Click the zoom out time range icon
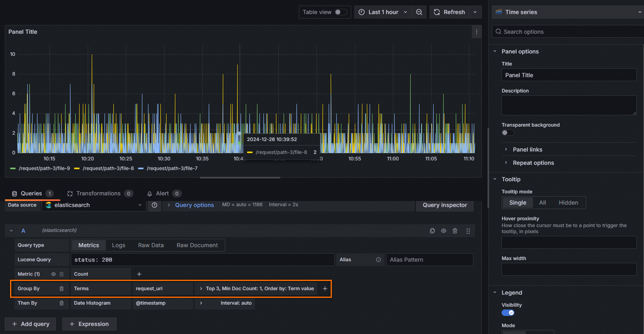 coord(419,12)
